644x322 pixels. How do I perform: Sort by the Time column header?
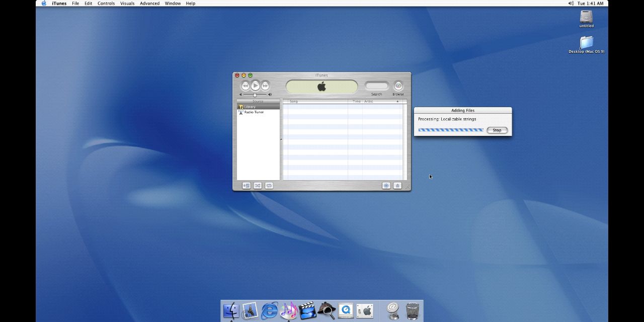[355, 102]
